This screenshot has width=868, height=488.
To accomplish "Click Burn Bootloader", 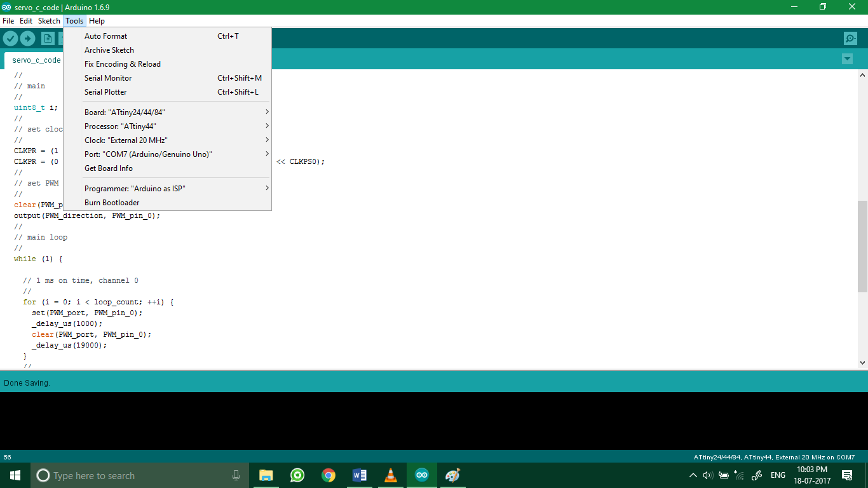I will [x=168, y=203].
